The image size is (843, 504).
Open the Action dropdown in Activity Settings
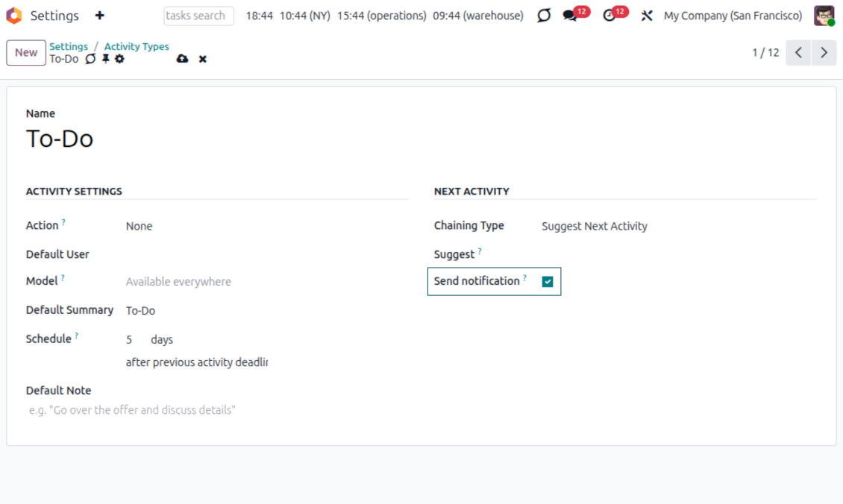(140, 226)
